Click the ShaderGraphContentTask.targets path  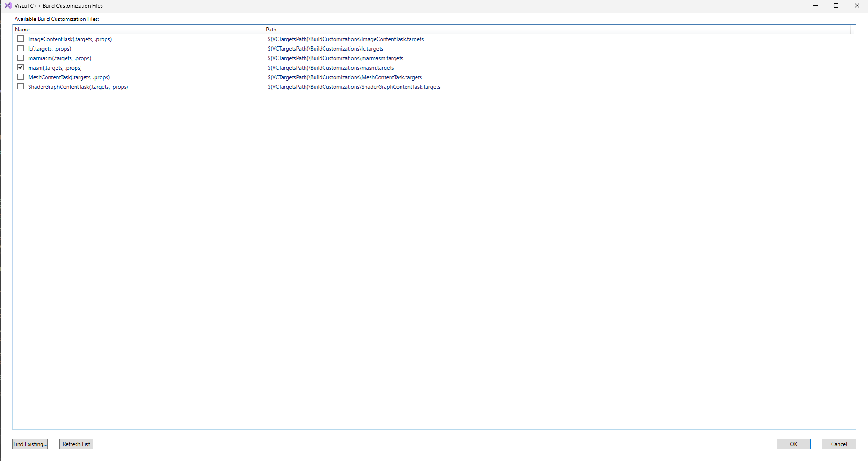354,86
